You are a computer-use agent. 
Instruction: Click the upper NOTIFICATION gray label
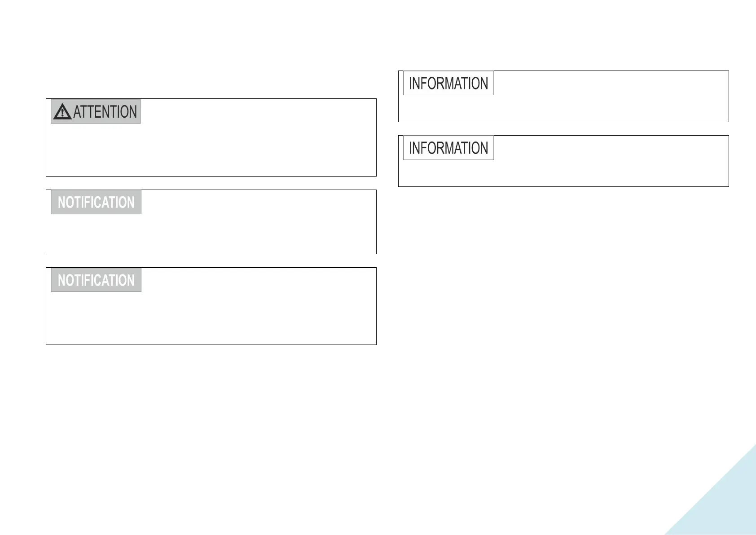coord(96,202)
